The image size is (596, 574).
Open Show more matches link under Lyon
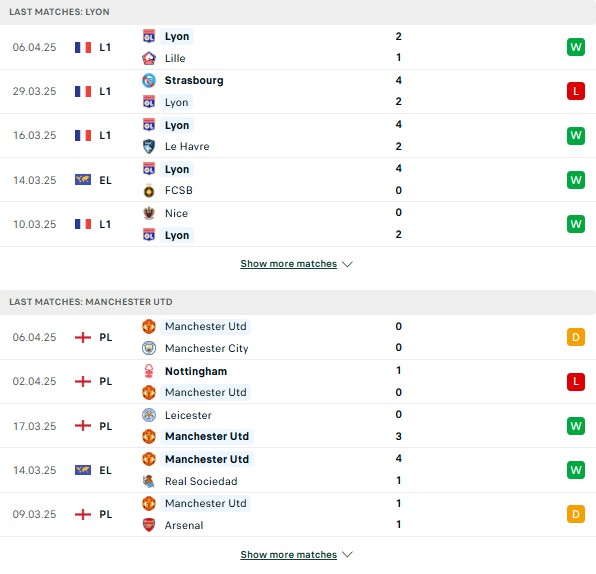tap(288, 263)
